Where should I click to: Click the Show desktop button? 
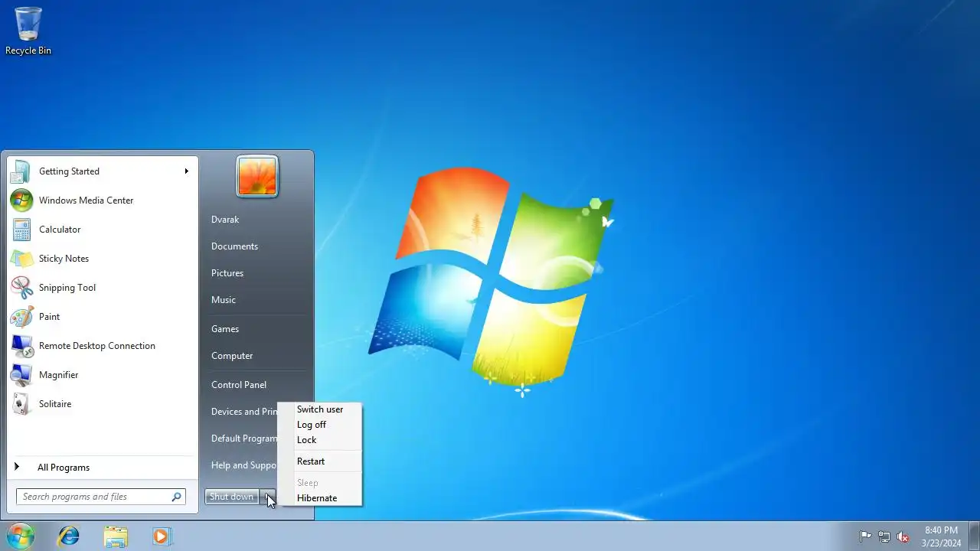point(974,536)
